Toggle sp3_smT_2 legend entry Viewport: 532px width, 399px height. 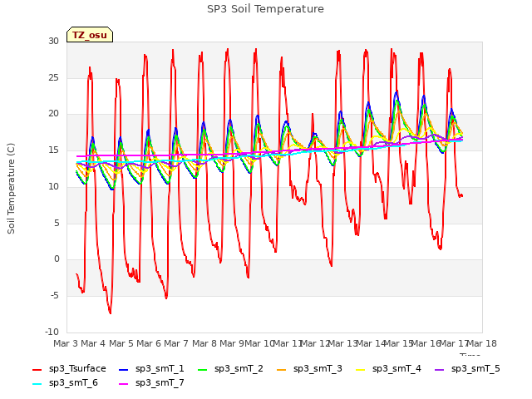[230, 369]
